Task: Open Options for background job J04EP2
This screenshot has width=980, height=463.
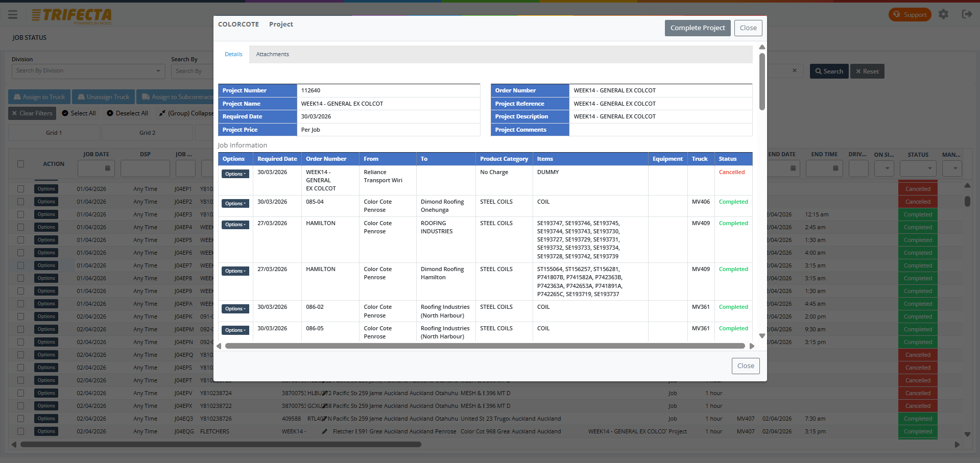Action: coord(46,202)
